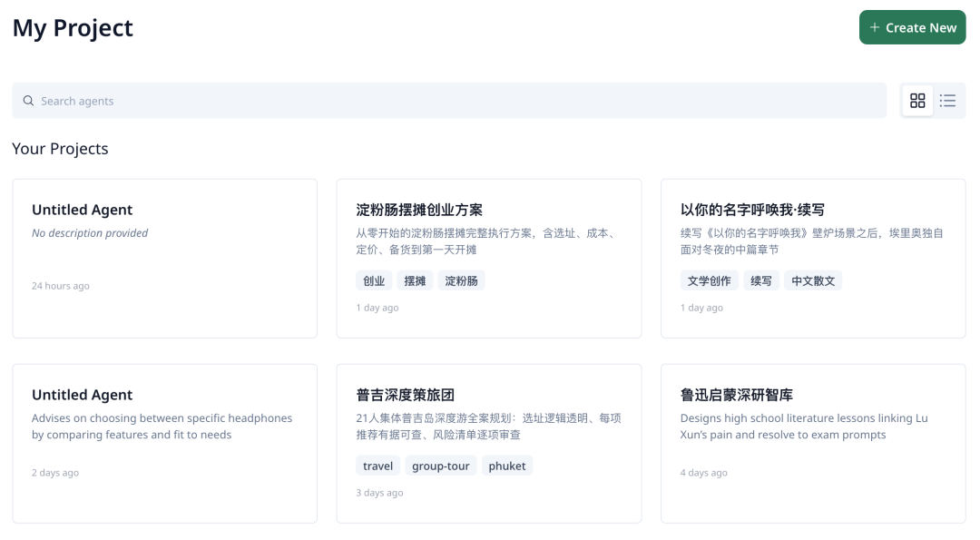Screen dimensions: 980x540
Task: Focus the Search agents input field
Action: click(x=454, y=101)
